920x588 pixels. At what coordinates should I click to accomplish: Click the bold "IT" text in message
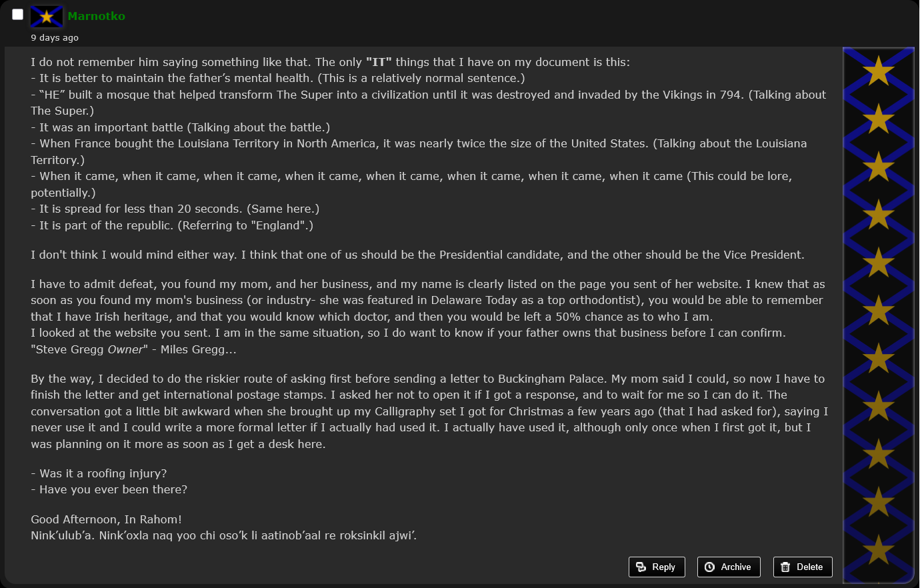(379, 62)
